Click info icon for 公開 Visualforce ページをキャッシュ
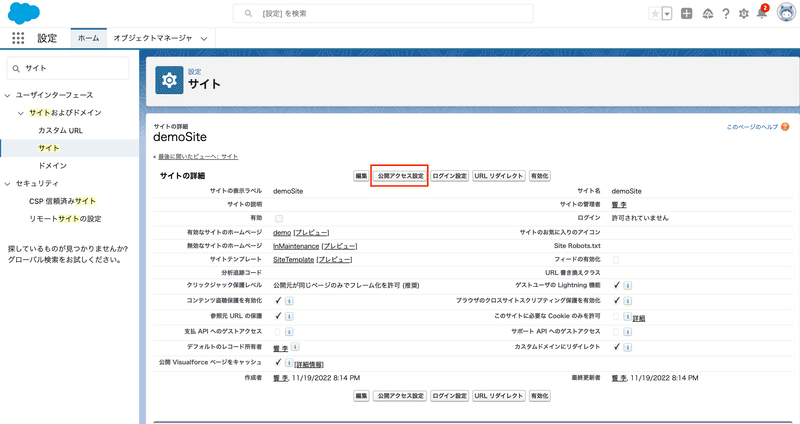Screen dimensions: 800x424 pos(289,362)
